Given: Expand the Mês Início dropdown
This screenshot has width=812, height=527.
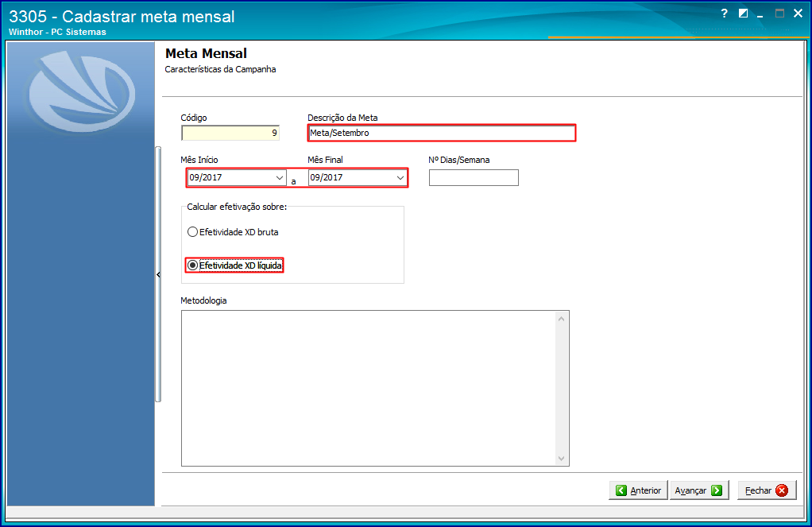Looking at the screenshot, I should (280, 178).
